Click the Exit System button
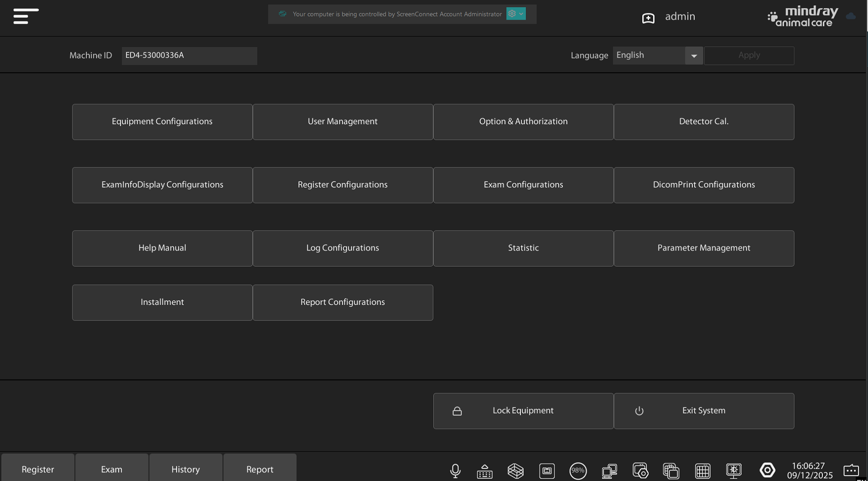 (x=704, y=411)
